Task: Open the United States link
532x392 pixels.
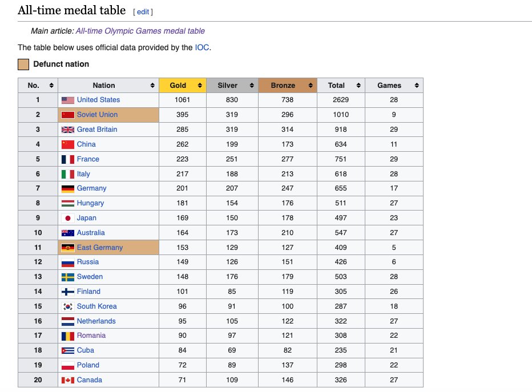Action: point(98,100)
